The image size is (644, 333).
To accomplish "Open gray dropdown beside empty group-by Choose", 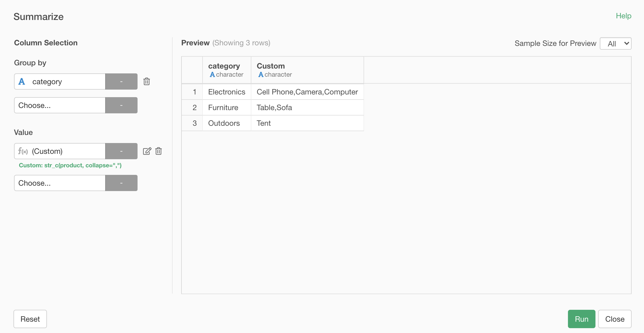I will coord(121,105).
